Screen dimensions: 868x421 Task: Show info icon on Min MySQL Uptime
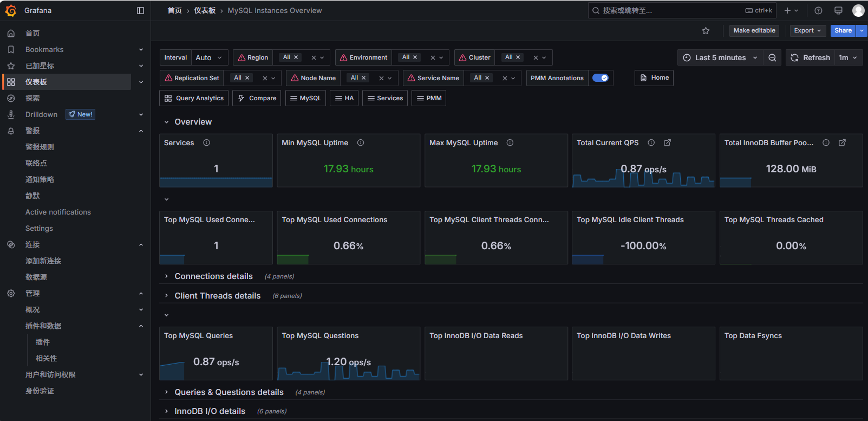tap(361, 143)
